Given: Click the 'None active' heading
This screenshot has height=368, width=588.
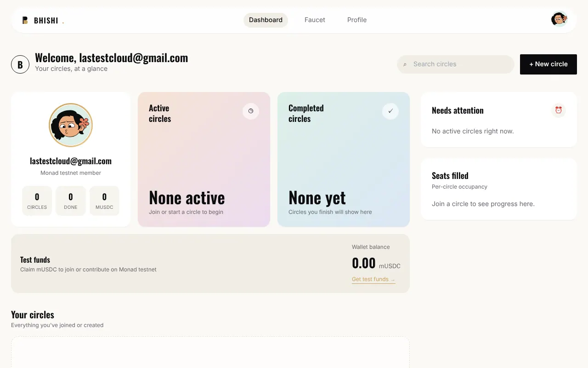Looking at the screenshot, I should pyautogui.click(x=187, y=198).
